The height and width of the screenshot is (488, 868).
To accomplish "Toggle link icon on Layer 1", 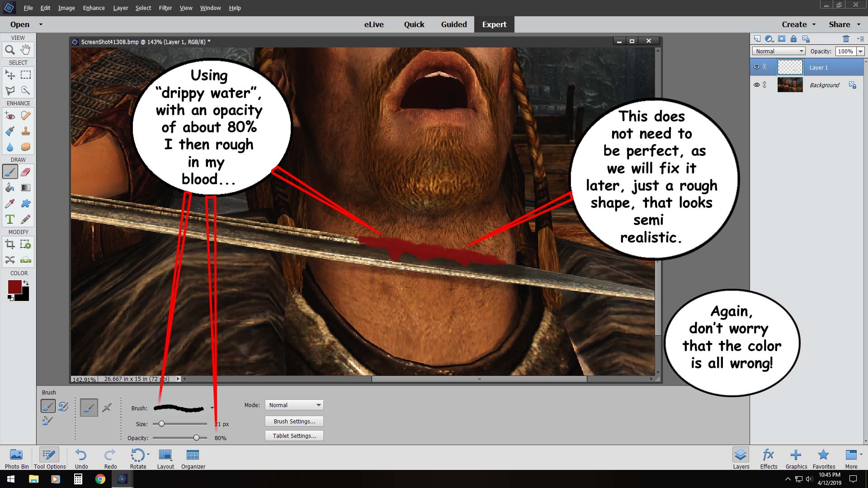I will tap(765, 67).
